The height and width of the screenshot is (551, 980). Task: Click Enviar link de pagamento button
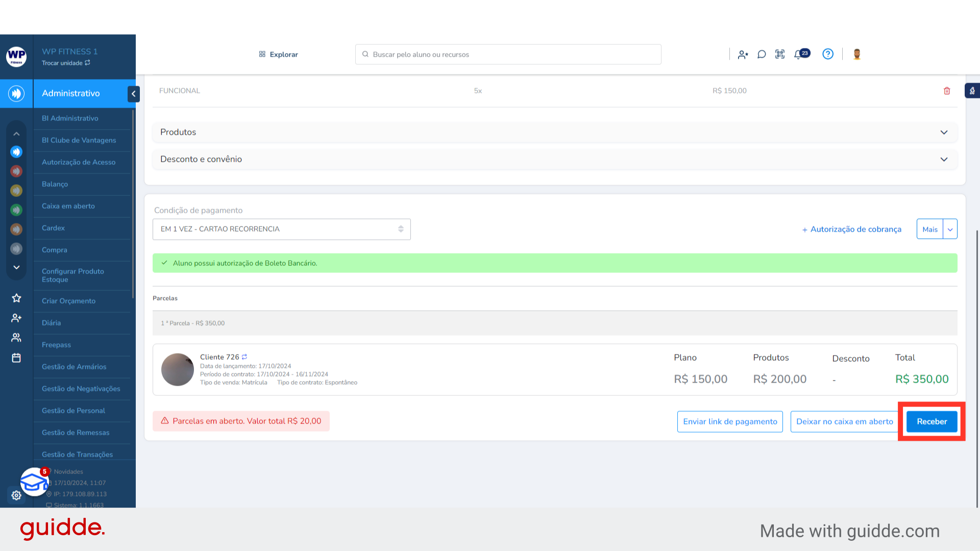(729, 421)
